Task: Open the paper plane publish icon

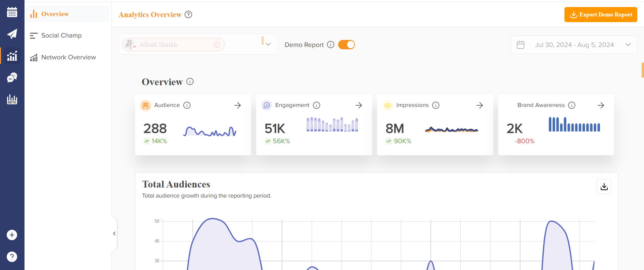Action: pos(12,34)
